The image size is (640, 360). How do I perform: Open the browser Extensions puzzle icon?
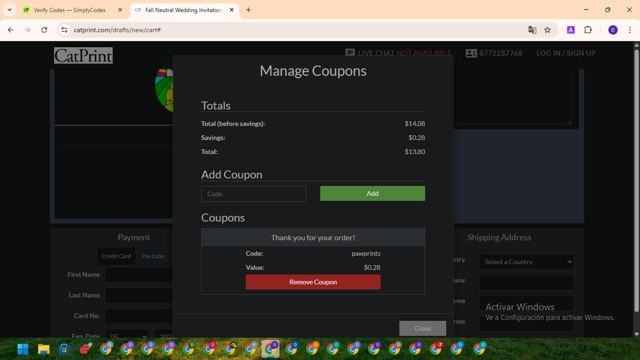588,30
